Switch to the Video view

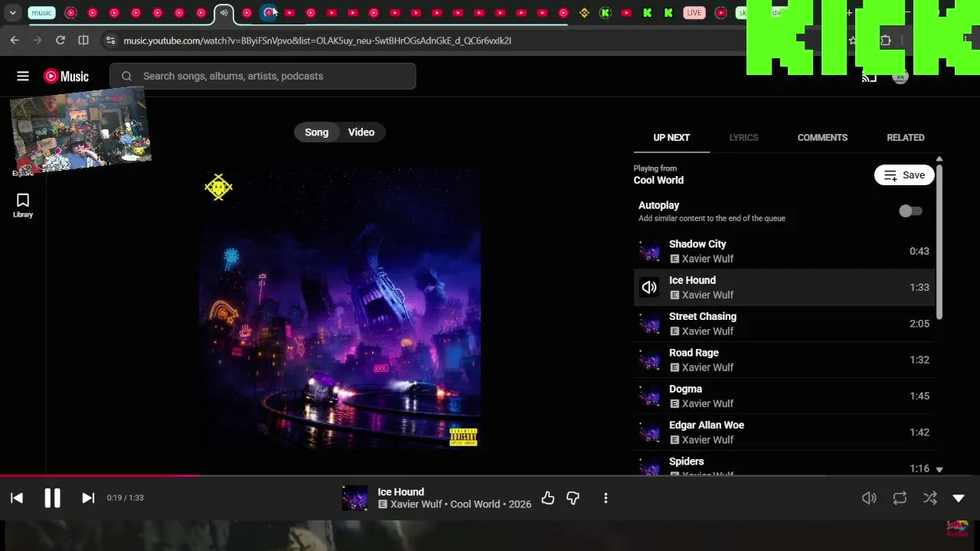click(x=361, y=132)
